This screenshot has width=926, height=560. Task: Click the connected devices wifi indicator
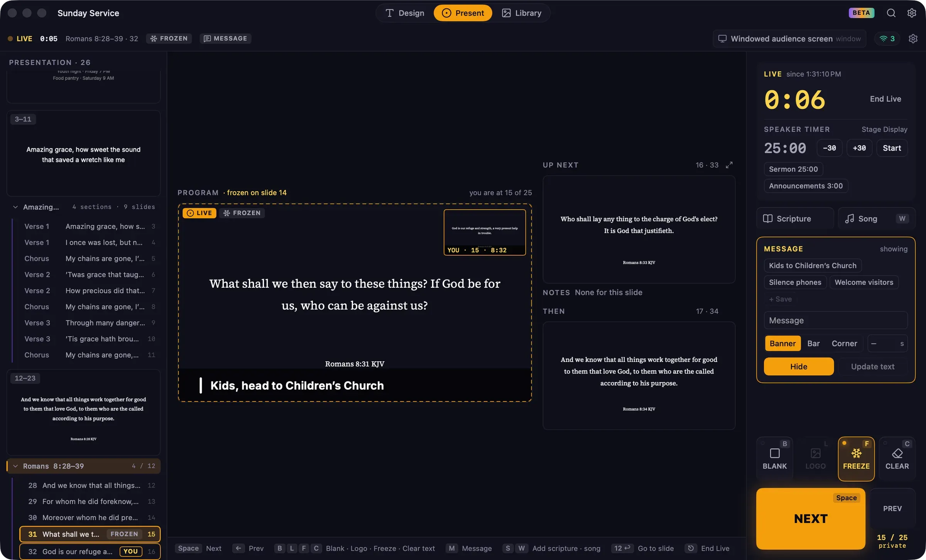887,39
